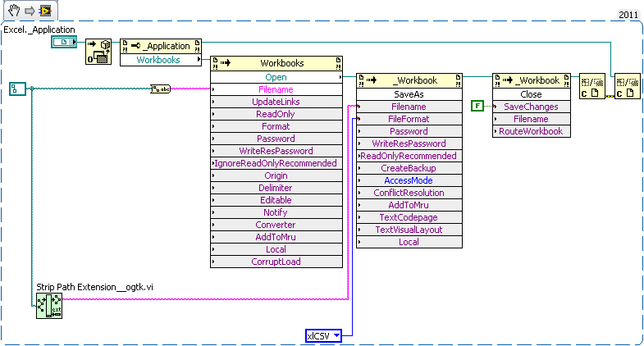Select the Excel._Application automation refnum constant
Image resolution: width=644 pixels, height=346 pixels.
[x=64, y=42]
